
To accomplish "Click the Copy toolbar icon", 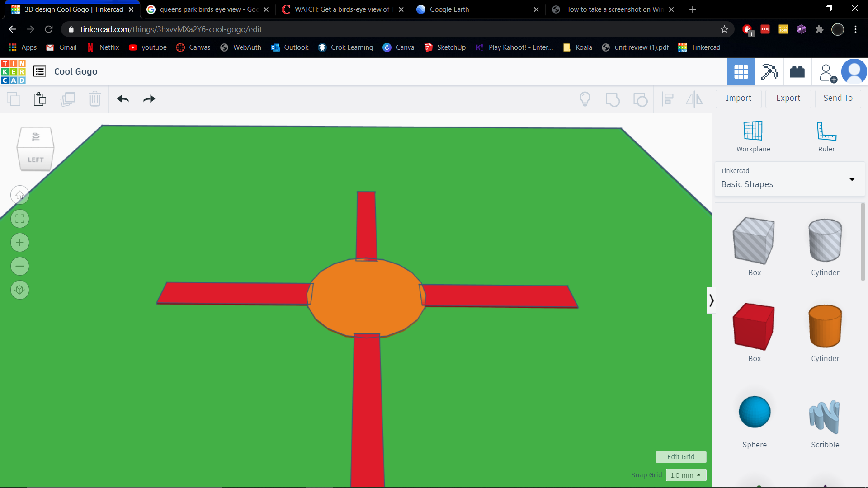I will [x=14, y=99].
